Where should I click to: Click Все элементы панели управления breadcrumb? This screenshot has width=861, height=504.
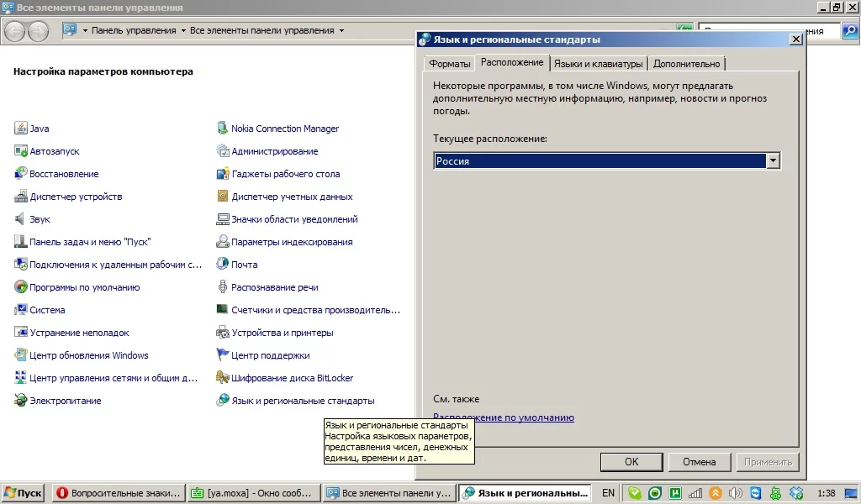[x=262, y=31]
